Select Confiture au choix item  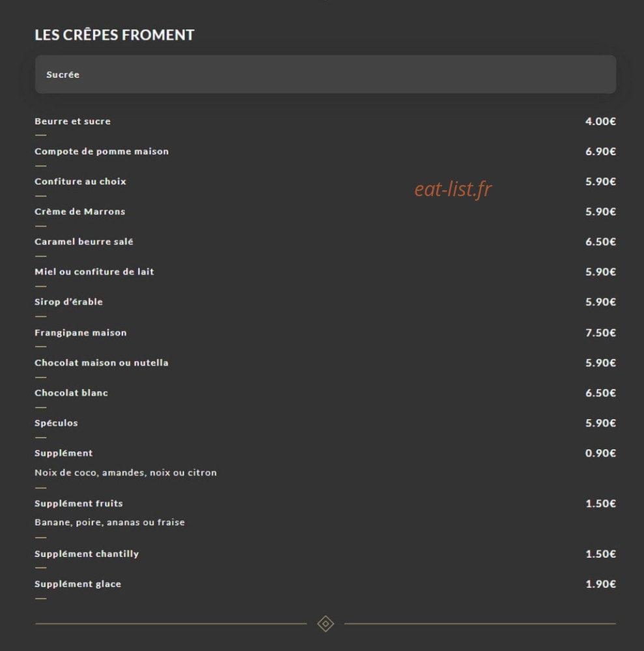(x=81, y=181)
